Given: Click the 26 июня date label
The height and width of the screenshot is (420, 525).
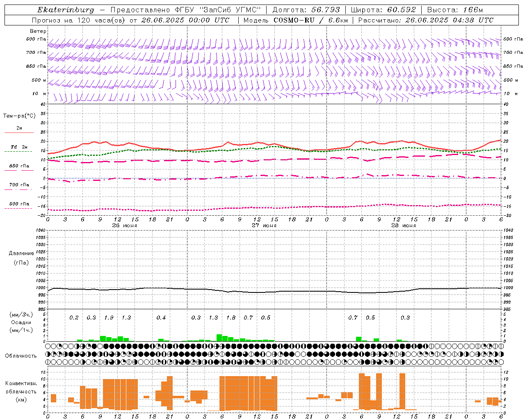Looking at the screenshot, I should point(125,226).
